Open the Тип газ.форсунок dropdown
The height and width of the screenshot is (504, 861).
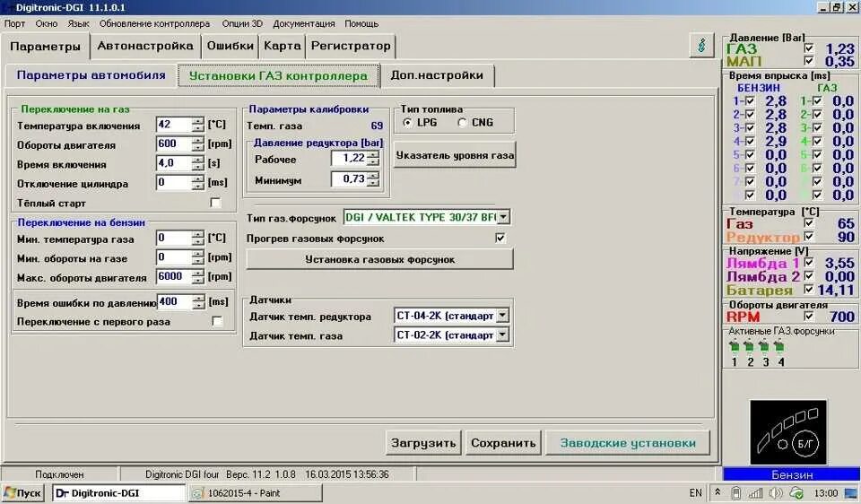coord(503,217)
